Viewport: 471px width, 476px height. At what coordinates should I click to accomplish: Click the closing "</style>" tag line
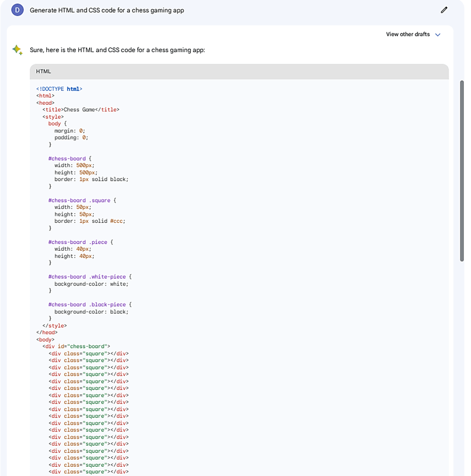point(55,326)
